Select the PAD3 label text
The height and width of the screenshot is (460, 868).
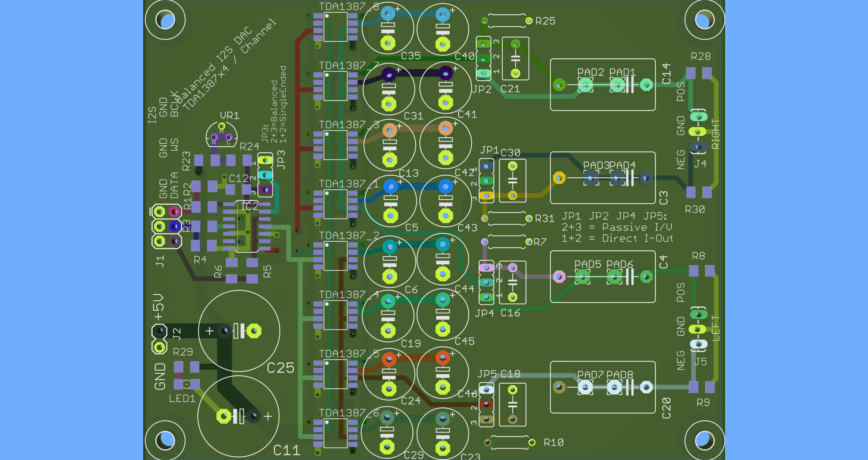point(596,165)
